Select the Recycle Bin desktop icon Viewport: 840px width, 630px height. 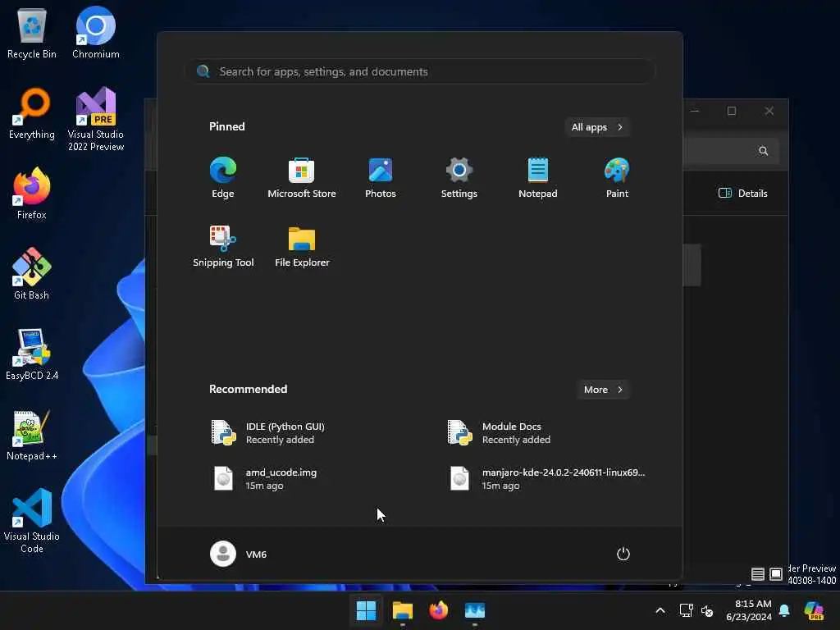point(32,33)
